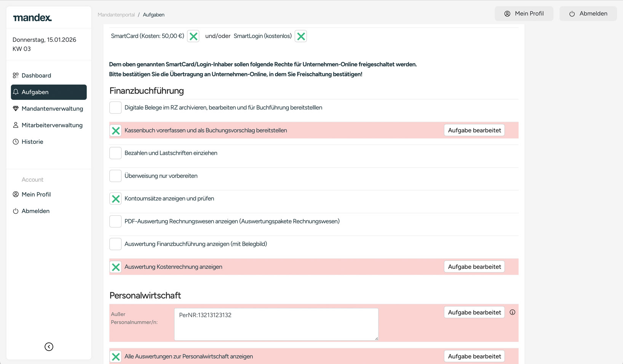Image resolution: width=623 pixels, height=364 pixels.
Task: Click the mandex logo
Action: point(32,17)
